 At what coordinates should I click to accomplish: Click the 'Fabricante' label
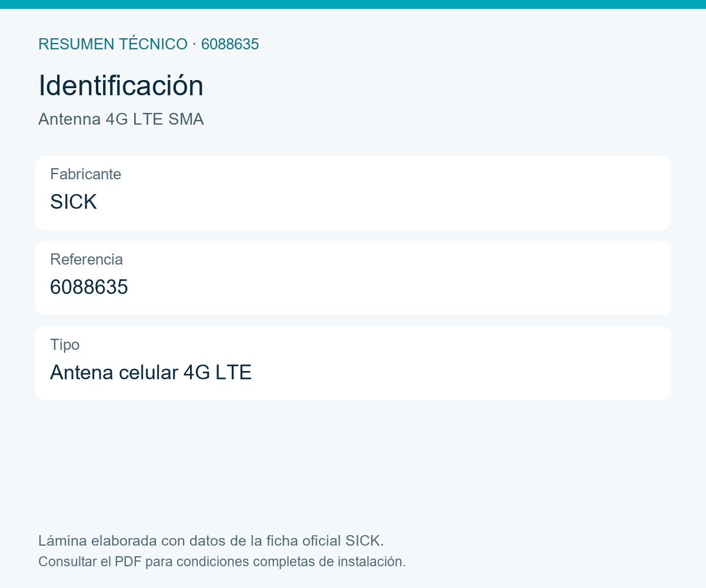pos(85,174)
